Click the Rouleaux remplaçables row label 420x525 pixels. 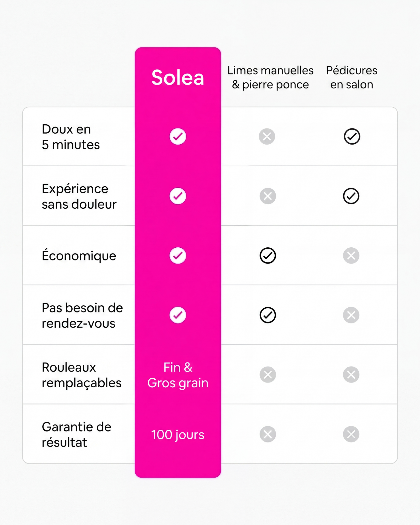pyautogui.click(x=82, y=375)
